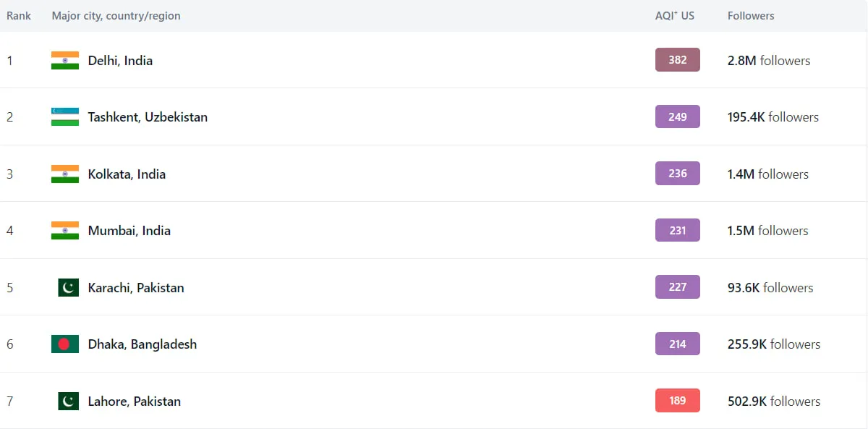The image size is (868, 429).
Task: Click Lahore's red AQI badge 189
Action: tap(678, 401)
